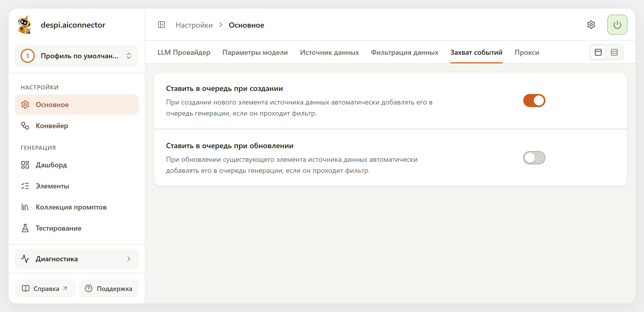
Task: Open Дашборд from sidebar
Action: pos(77,165)
